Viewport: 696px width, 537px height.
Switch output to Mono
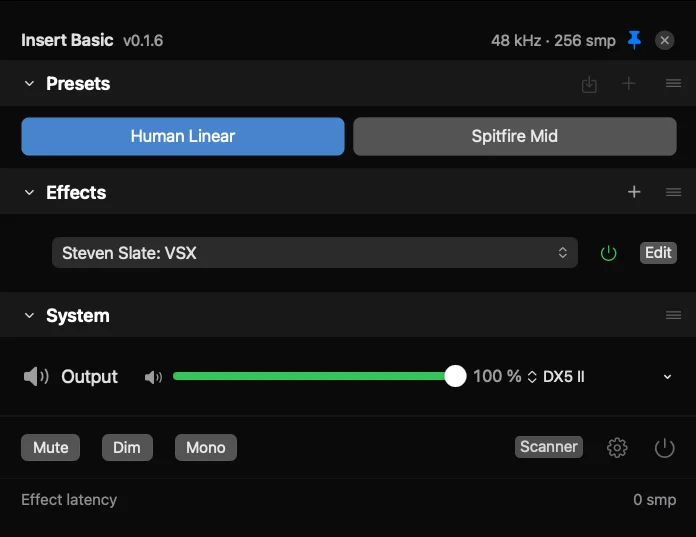(205, 447)
